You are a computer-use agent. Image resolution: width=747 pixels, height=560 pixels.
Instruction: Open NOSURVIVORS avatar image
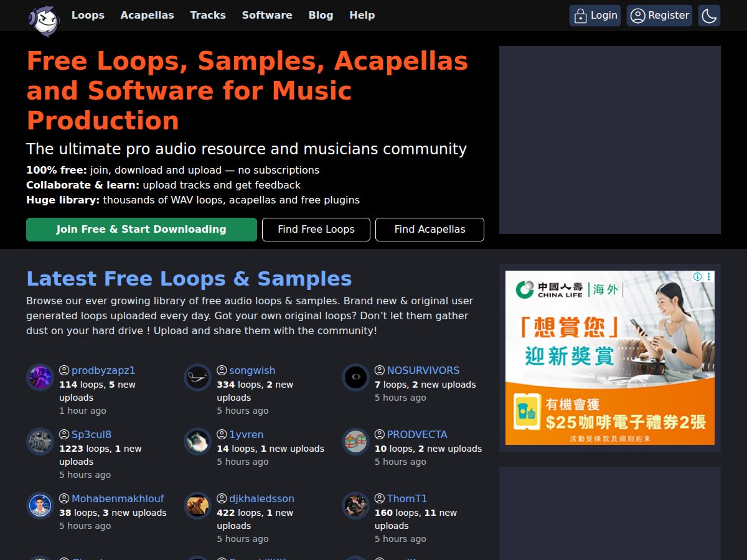click(x=355, y=377)
